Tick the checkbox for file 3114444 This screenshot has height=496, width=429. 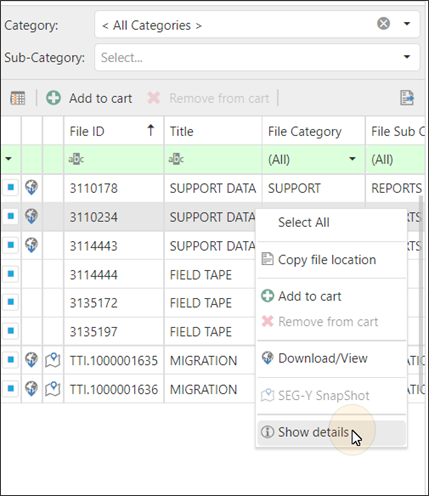pos(11,274)
